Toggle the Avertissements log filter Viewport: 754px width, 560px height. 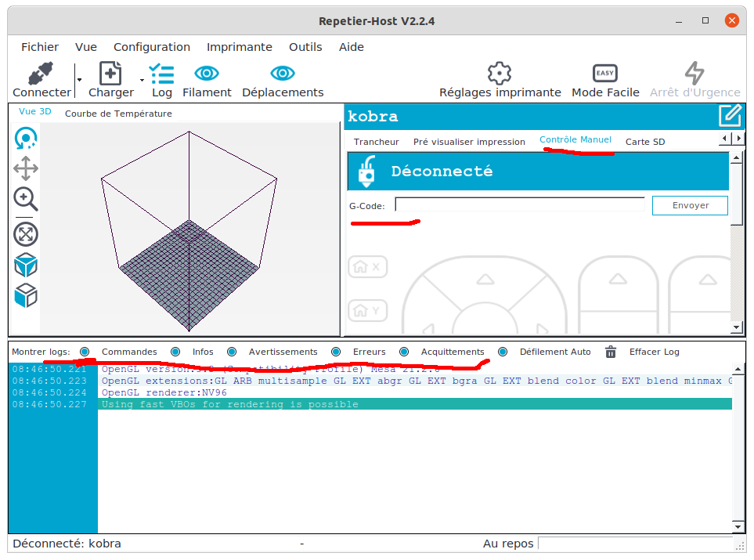tap(232, 352)
